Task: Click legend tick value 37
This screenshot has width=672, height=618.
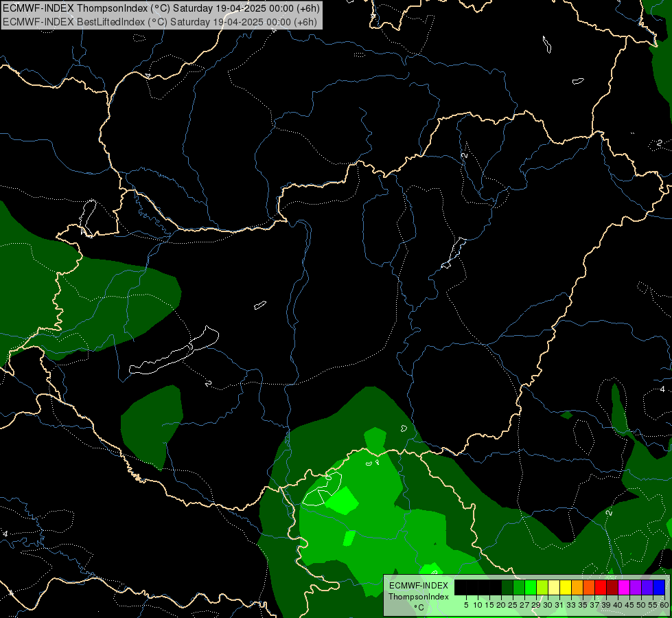Action: click(x=594, y=605)
